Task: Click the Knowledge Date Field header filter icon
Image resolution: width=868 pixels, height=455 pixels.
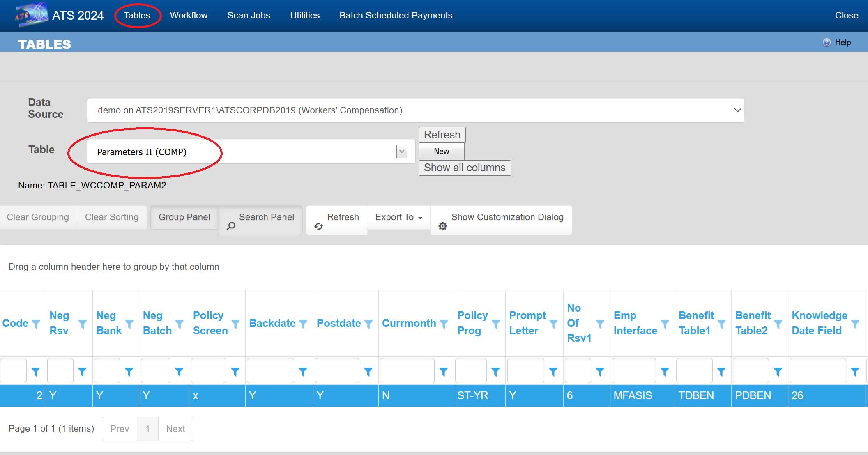Action: pyautogui.click(x=855, y=324)
